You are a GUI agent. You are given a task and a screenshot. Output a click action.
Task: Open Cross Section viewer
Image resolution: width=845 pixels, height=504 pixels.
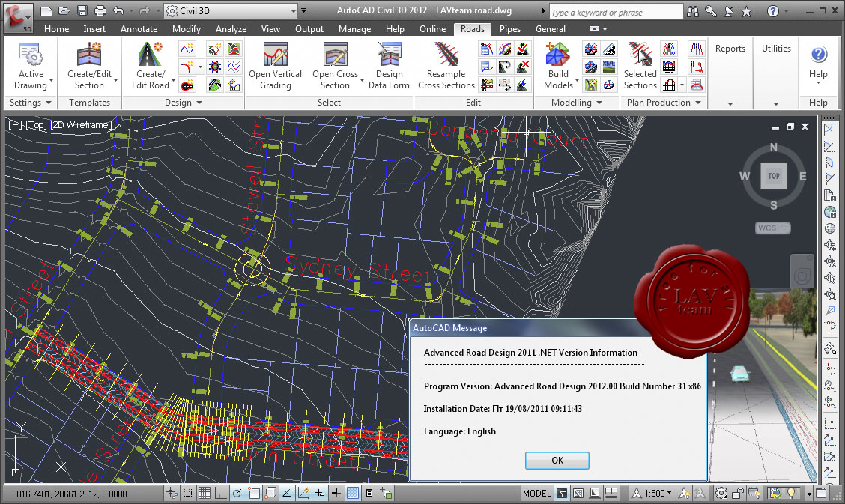pos(335,66)
